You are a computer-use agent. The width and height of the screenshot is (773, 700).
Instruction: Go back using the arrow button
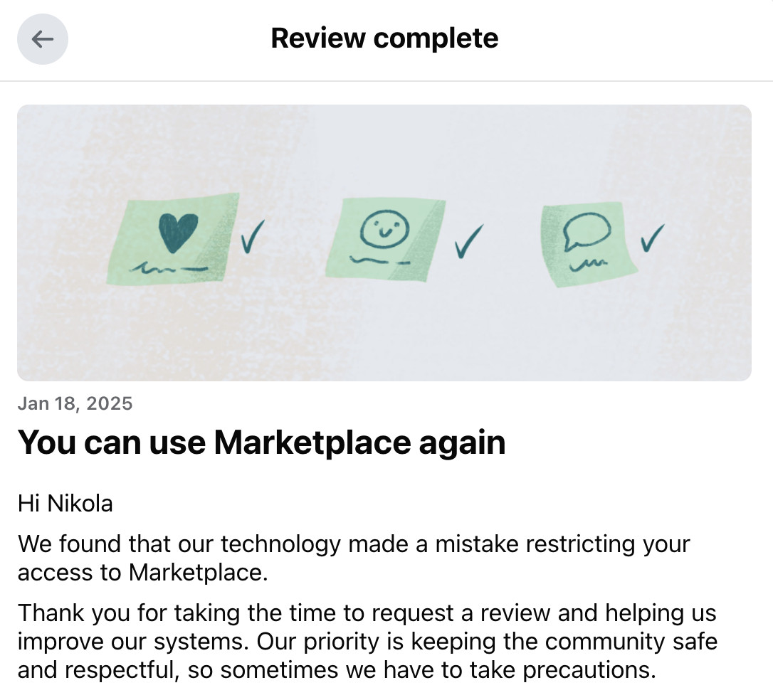(x=43, y=39)
